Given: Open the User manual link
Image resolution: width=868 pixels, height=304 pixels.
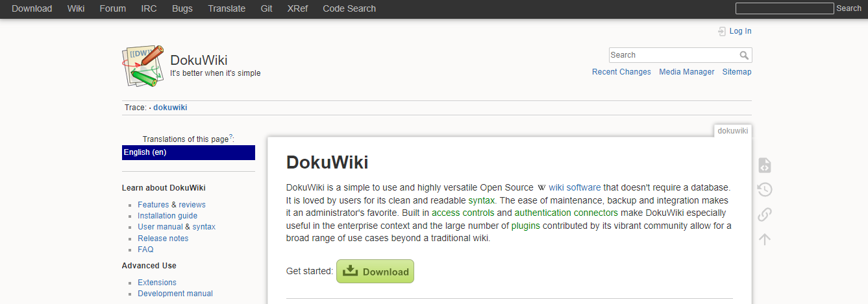Looking at the screenshot, I should point(160,227).
